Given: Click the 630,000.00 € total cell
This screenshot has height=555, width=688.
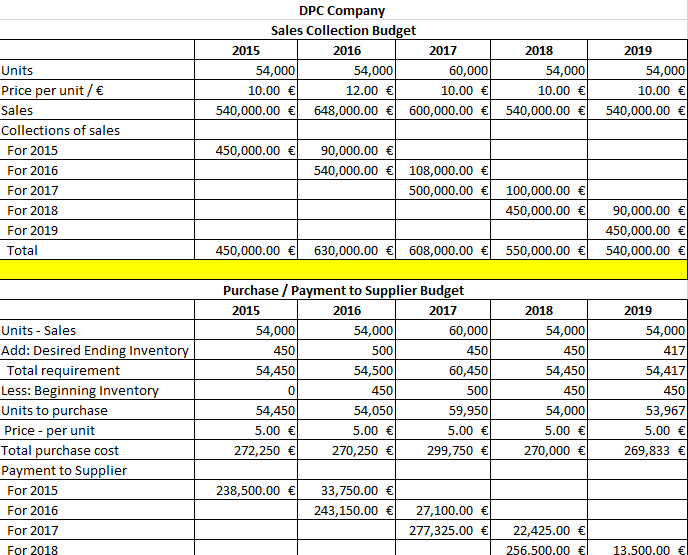Looking at the screenshot, I should pos(349,250).
